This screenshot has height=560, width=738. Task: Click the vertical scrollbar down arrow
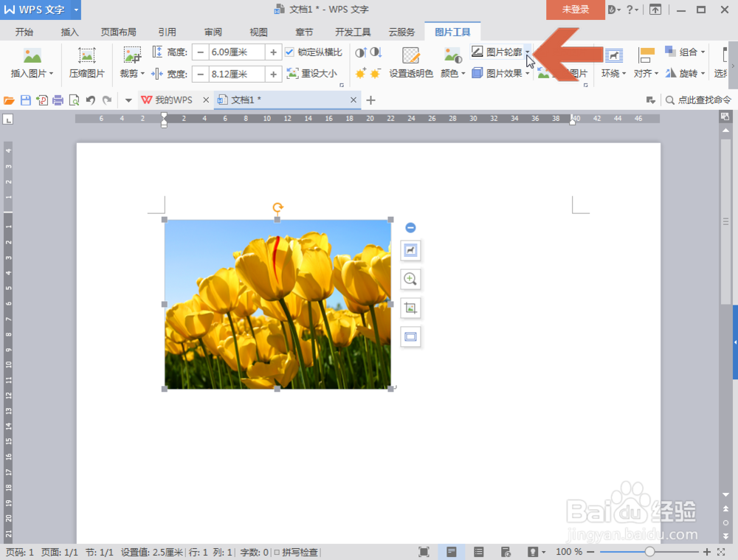click(x=725, y=494)
